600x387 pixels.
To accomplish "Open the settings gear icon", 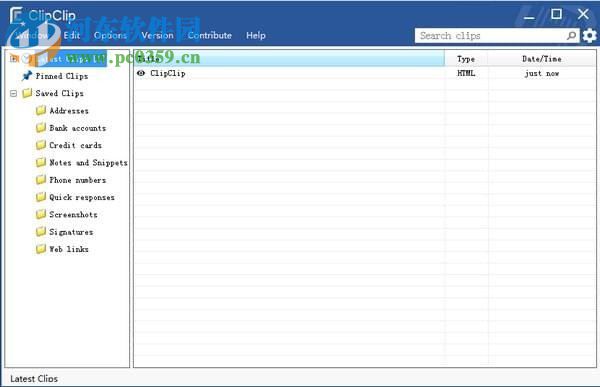I will point(589,36).
